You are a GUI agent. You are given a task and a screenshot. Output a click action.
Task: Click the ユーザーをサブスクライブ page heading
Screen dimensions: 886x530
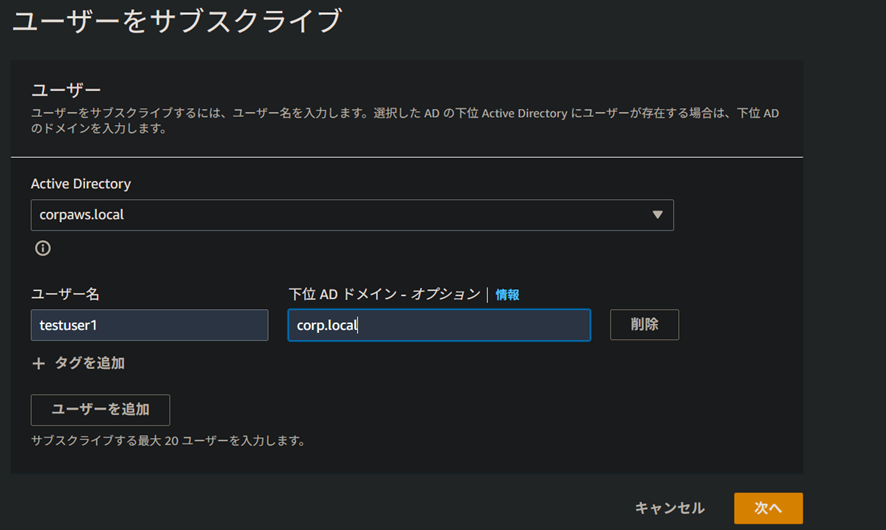point(177,21)
